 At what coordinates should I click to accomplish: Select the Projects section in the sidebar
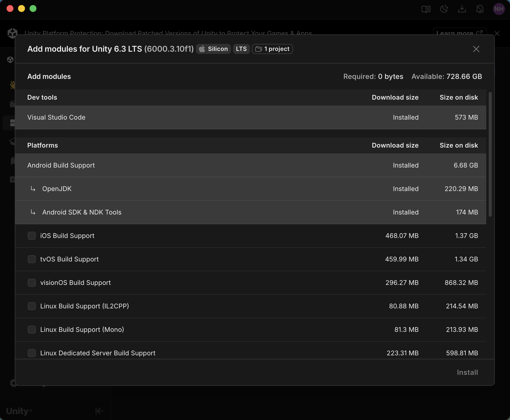point(12,104)
